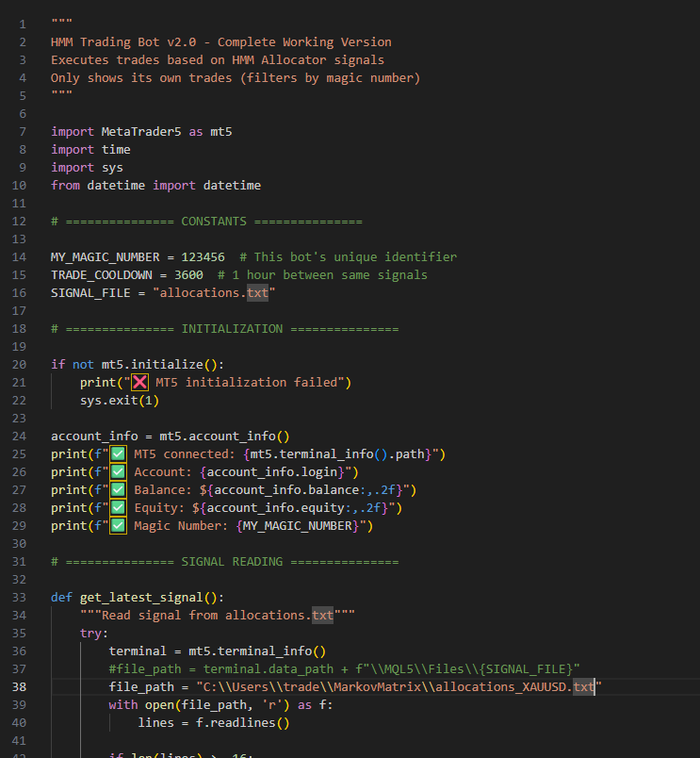Click the 'HMM Trading Bot v2.0' docstring line

[221, 42]
